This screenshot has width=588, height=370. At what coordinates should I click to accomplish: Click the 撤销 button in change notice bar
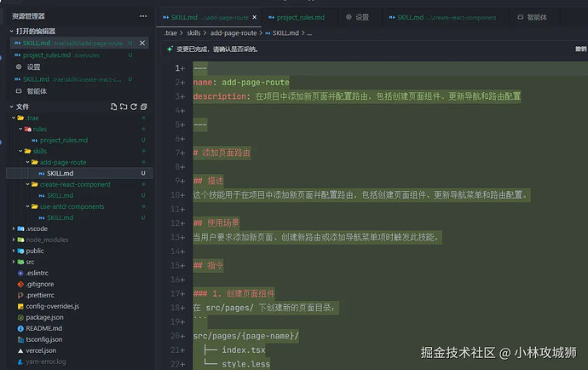click(579, 49)
